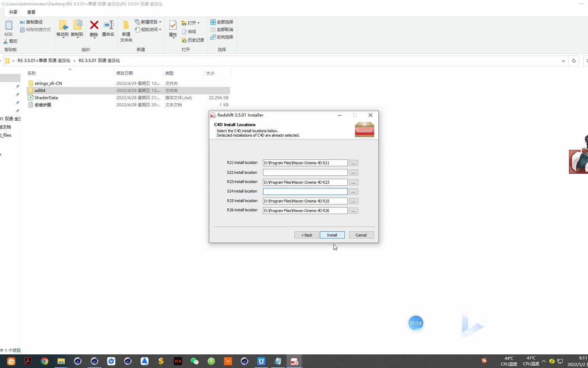The height and width of the screenshot is (368, 588).
Task: Click History (历史记录) ribbon button
Action: pyautogui.click(x=193, y=40)
